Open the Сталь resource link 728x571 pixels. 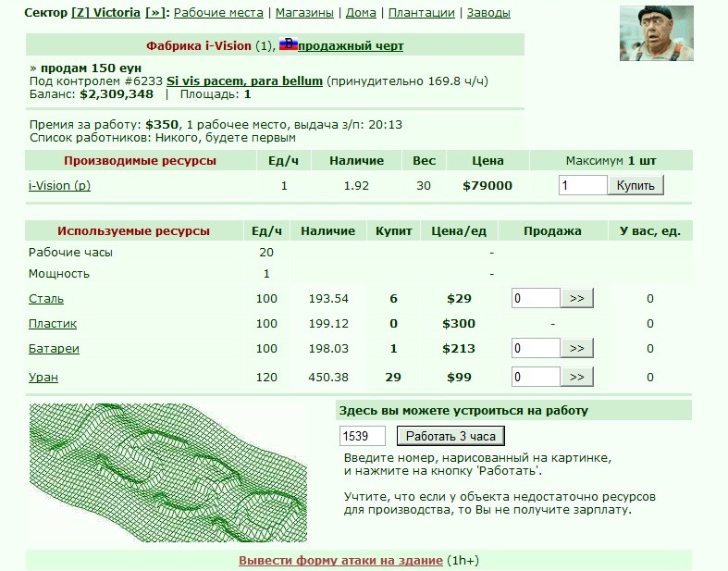tap(46, 299)
